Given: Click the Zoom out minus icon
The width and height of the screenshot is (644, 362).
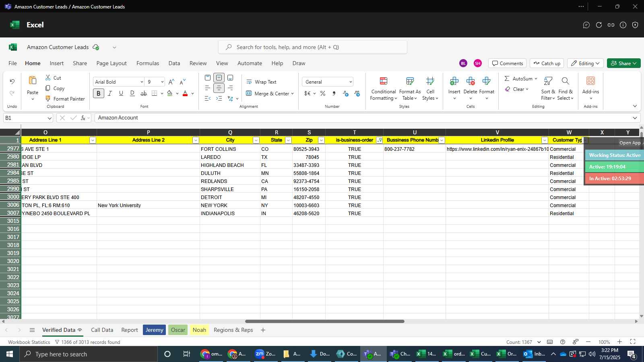Looking at the screenshot, I should [588, 342].
